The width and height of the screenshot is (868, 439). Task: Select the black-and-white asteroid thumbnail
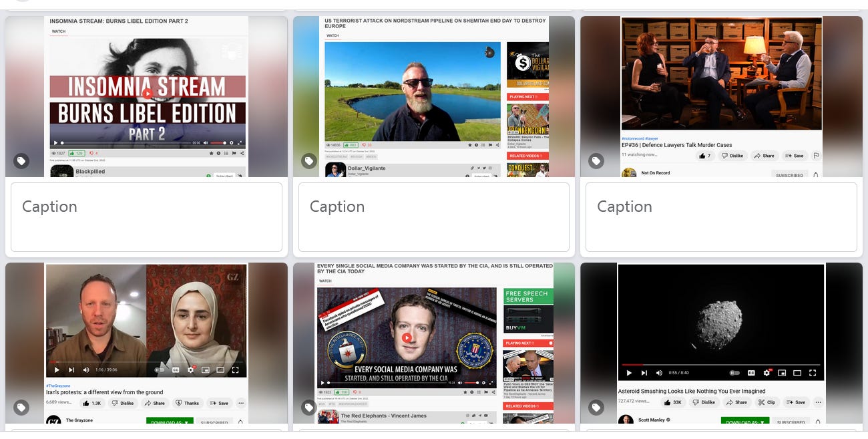[x=721, y=343]
